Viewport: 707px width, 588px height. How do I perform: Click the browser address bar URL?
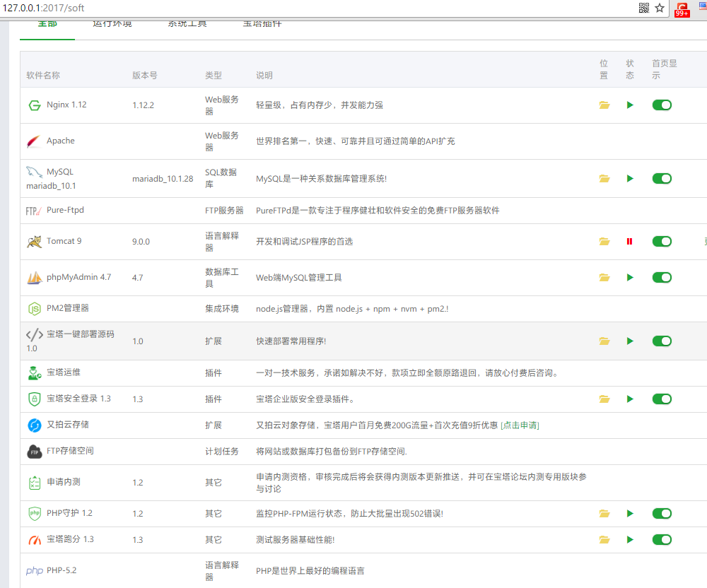[x=44, y=8]
